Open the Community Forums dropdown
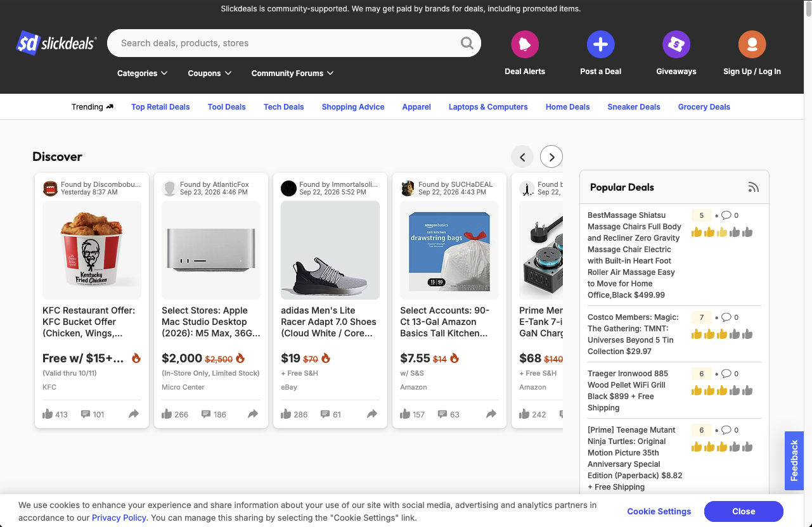This screenshot has height=527, width=812. [x=292, y=73]
